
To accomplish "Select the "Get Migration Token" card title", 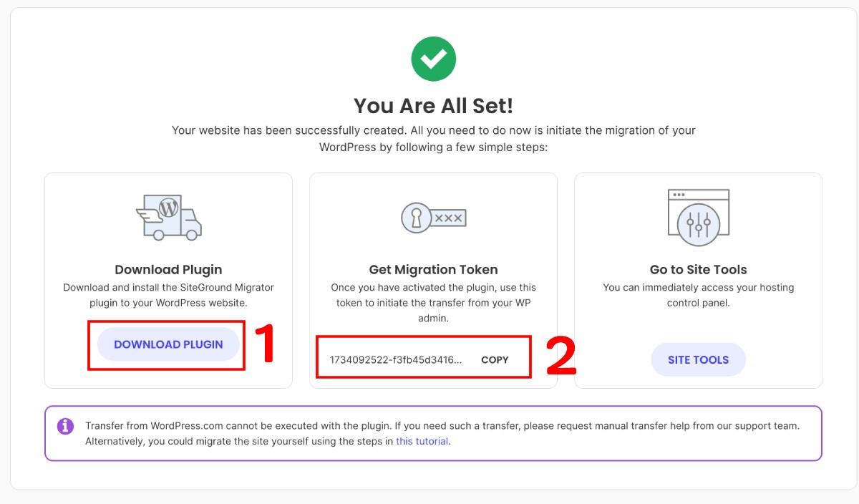I will pos(433,270).
